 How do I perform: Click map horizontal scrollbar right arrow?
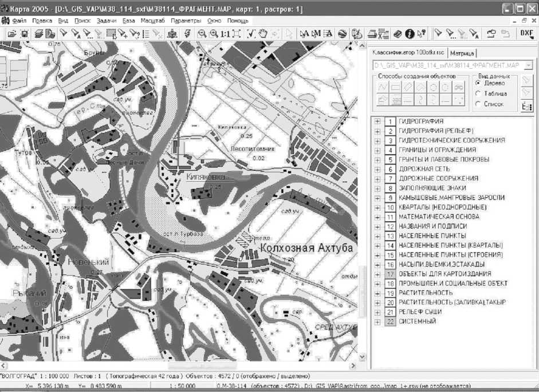(353, 366)
